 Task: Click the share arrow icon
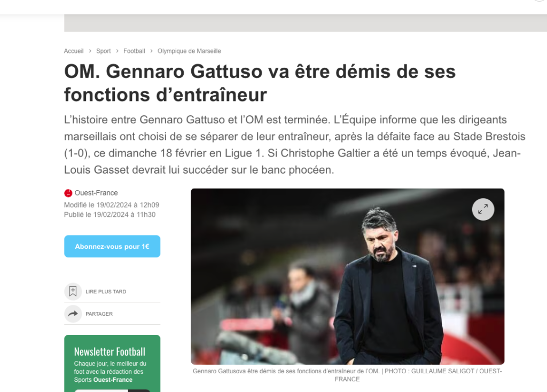pos(73,313)
